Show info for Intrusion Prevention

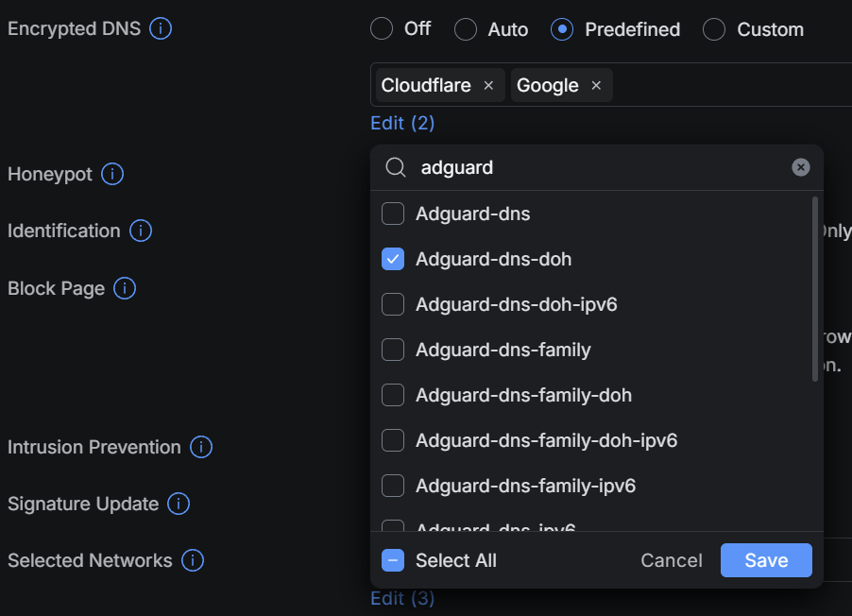(x=200, y=447)
